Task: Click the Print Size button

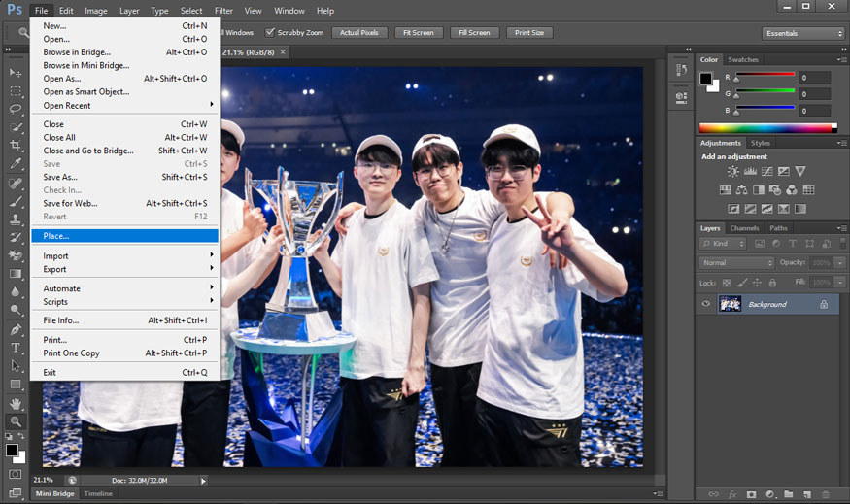Action: pos(529,32)
